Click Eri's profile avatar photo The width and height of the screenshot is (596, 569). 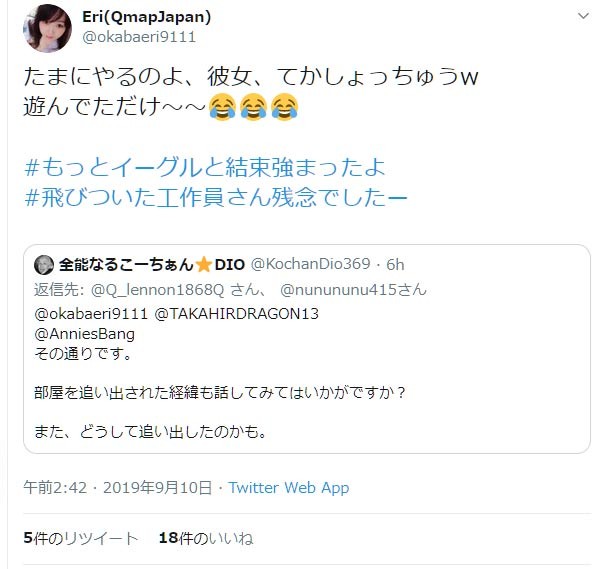[x=47, y=28]
